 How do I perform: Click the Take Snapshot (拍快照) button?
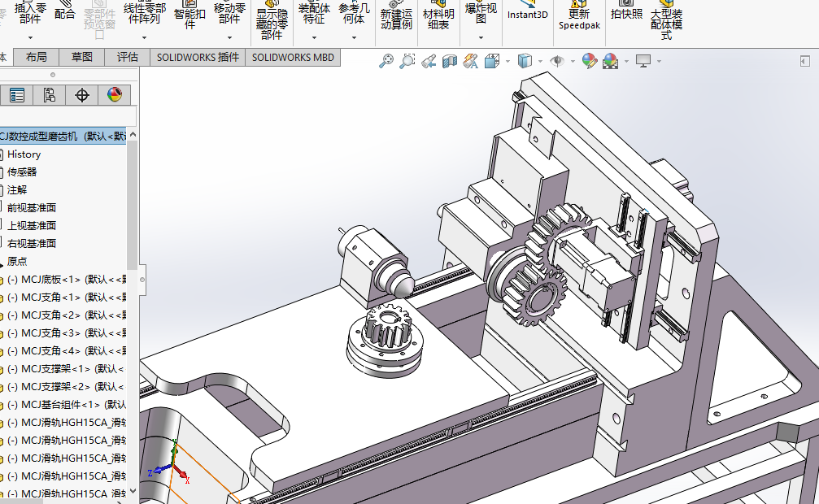(626, 11)
